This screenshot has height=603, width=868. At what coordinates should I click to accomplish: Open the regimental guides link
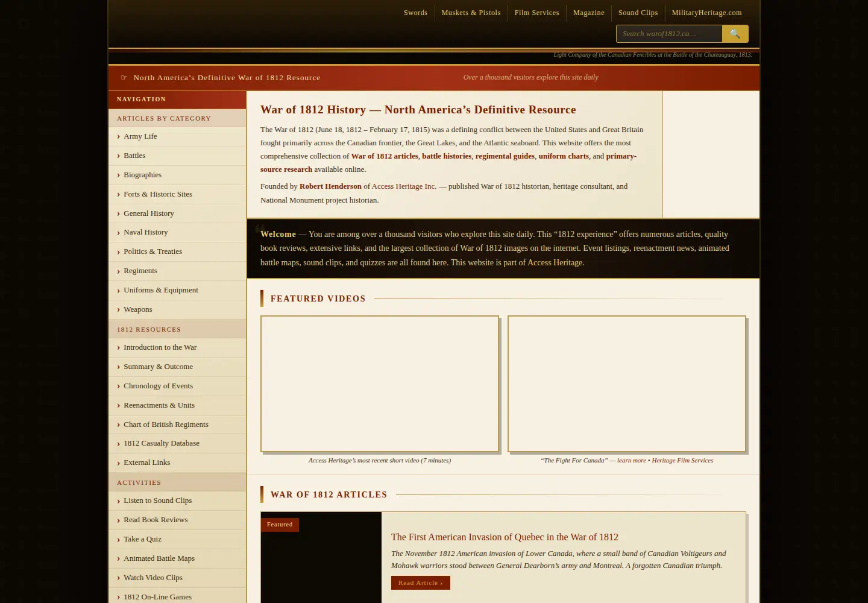pyautogui.click(x=505, y=156)
